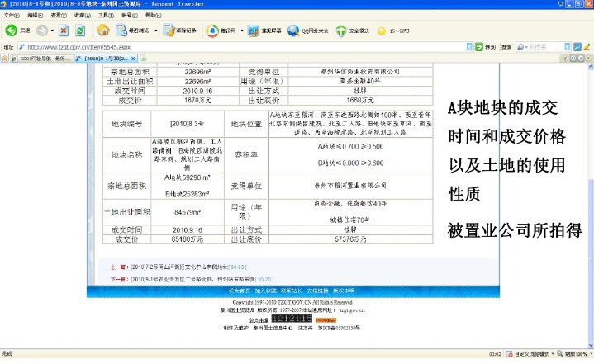Image resolution: width=594 pixels, height=364 pixels.
Task: Click the favorites star icon on tab bar
Action: click(5, 59)
